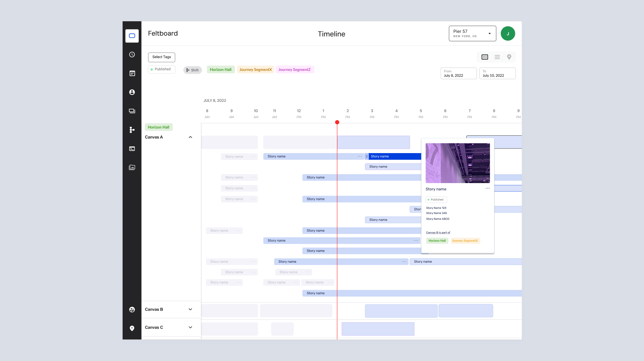
Task: Click the Canvas B is part of link
Action: (x=438, y=233)
